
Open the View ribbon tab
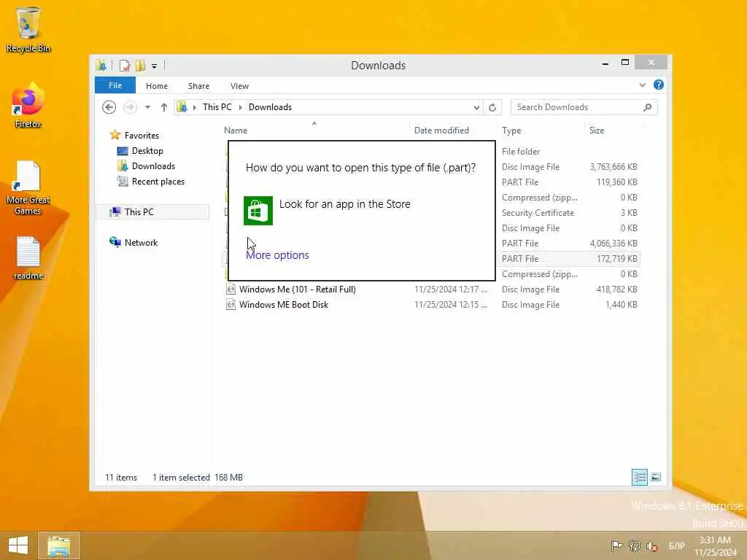click(x=239, y=86)
